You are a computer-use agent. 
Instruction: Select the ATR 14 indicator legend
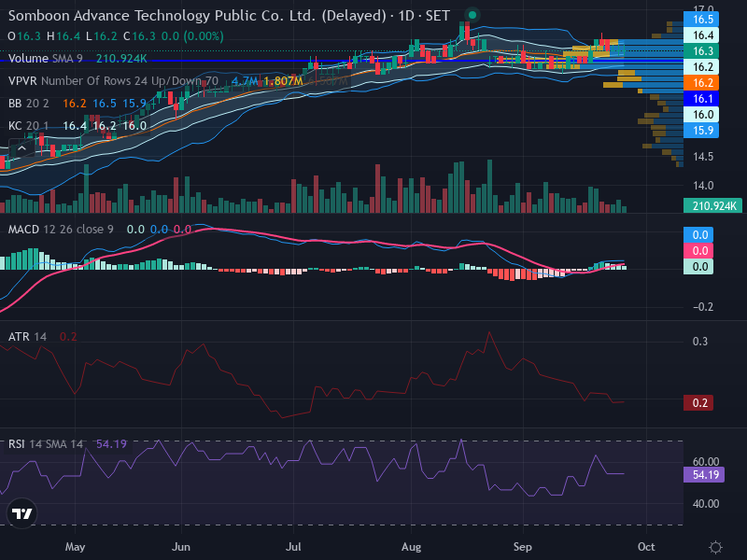coord(42,337)
